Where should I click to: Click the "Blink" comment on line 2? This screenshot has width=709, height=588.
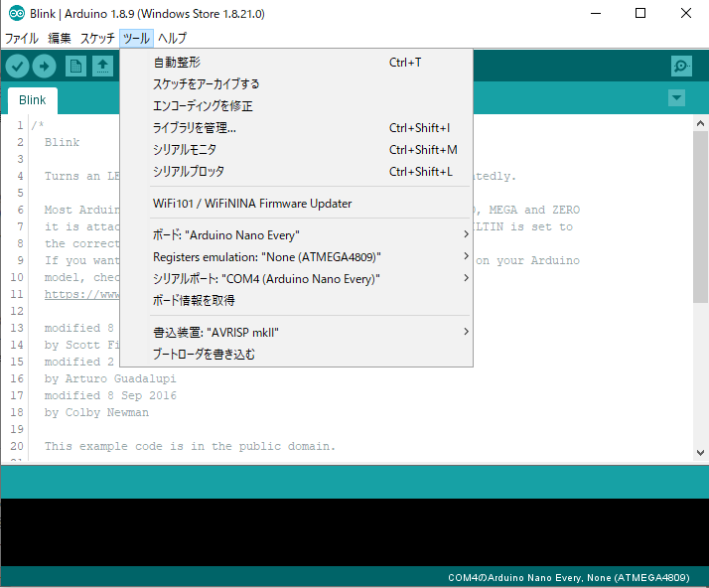click(x=62, y=142)
